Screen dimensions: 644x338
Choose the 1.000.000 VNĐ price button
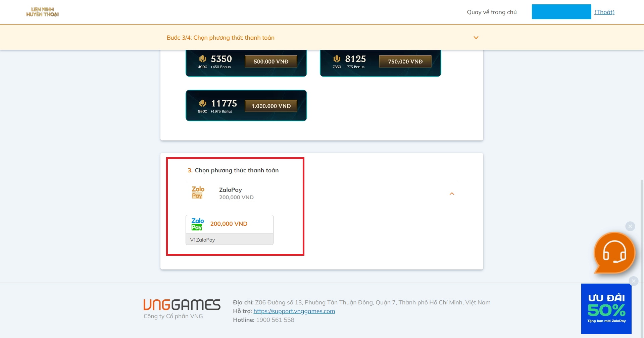pos(271,106)
